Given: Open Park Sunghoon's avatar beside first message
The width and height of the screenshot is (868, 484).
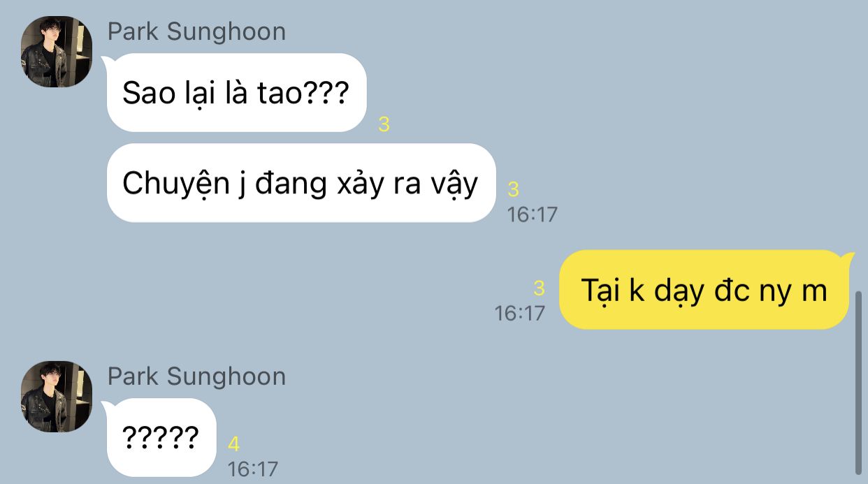Looking at the screenshot, I should 57,52.
